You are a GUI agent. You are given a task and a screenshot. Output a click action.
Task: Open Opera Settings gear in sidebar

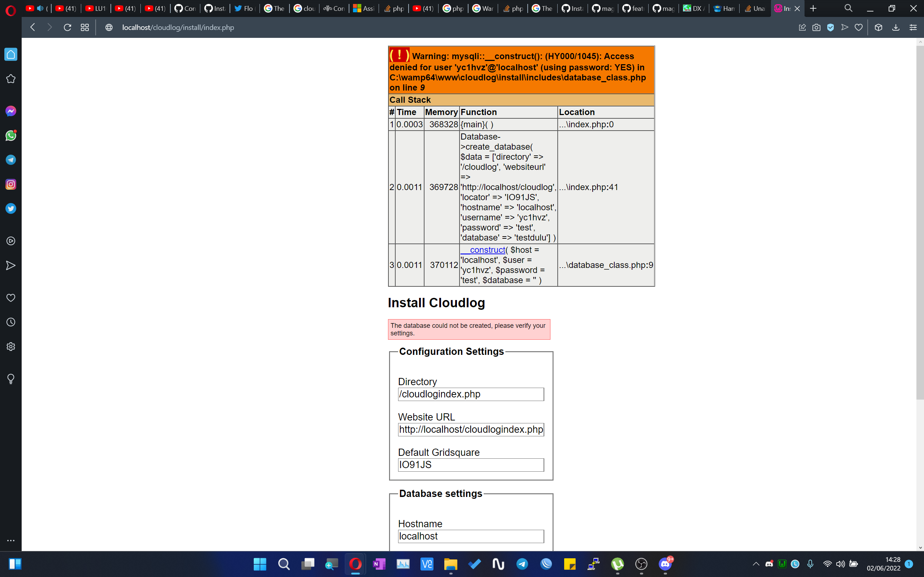tap(11, 346)
